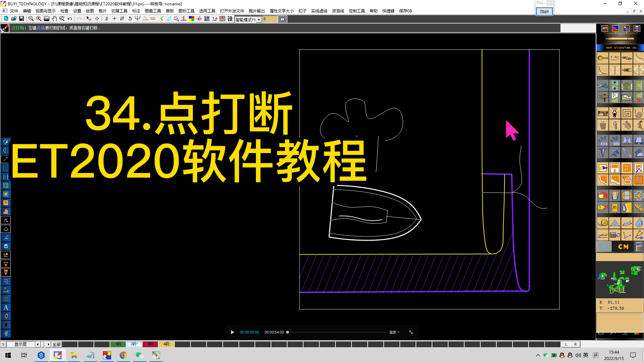The width and height of the screenshot is (644, 362).
Task: Select the 2码* size tab
Action: [134, 344]
